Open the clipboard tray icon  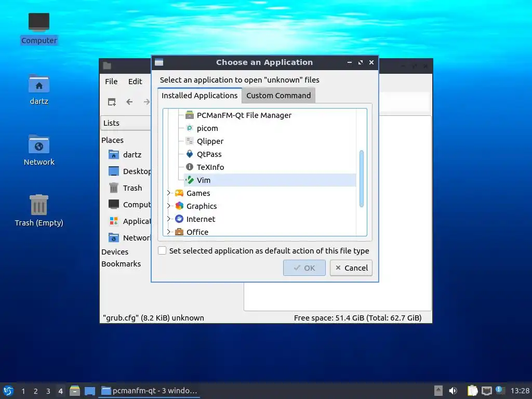click(x=473, y=391)
